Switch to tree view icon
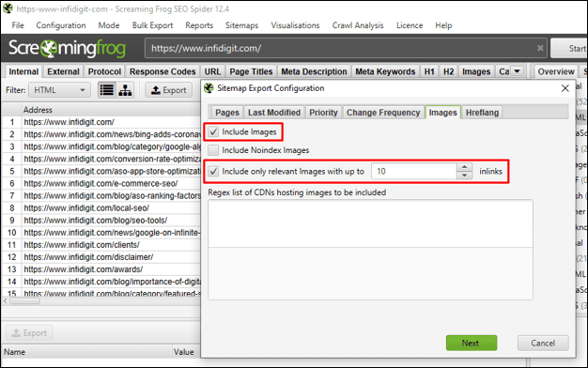This screenshot has height=368, width=588. (125, 90)
